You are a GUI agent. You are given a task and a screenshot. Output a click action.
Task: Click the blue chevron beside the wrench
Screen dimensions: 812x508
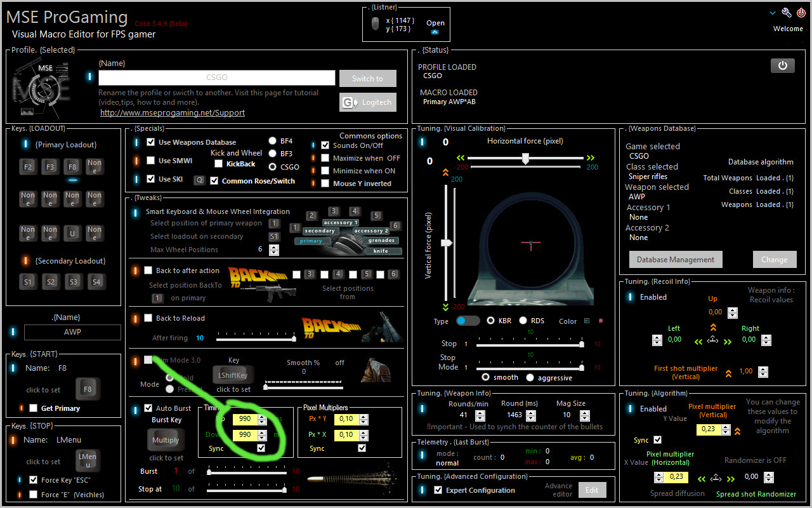pos(773,13)
